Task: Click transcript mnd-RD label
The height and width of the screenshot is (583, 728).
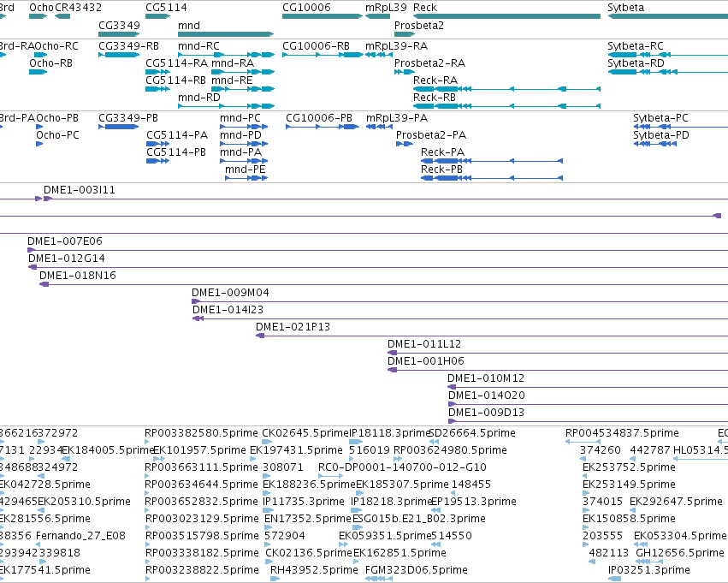Action: click(198, 98)
